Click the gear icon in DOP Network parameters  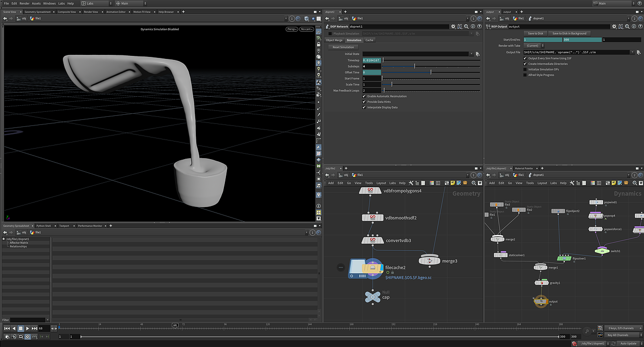[453, 26]
